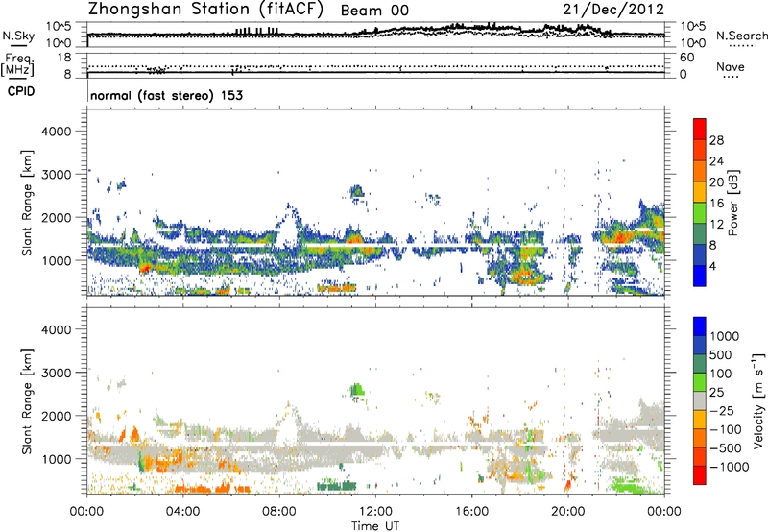Viewport: 768px width, 532px height.
Task: Click the "12" tick on Power color bar
Action: pos(716,225)
